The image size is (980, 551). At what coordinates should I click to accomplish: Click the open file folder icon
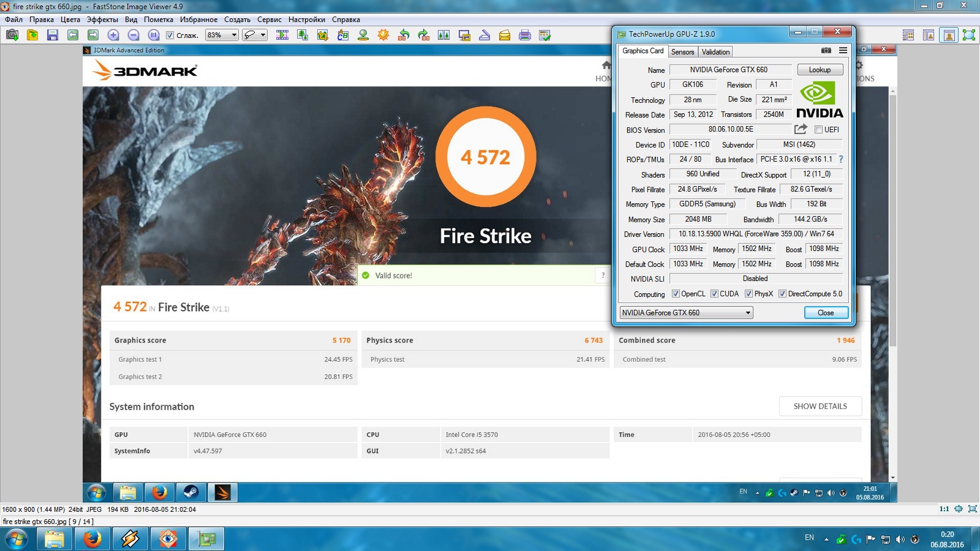tap(32, 35)
